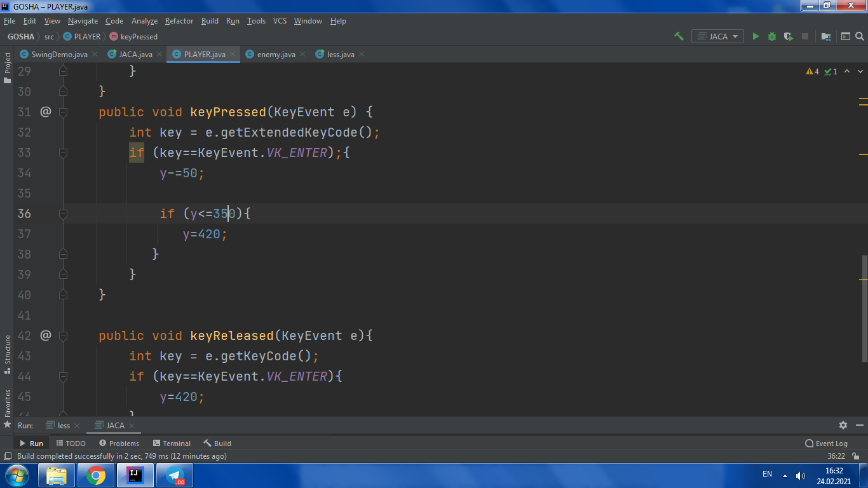Open Windows Start menu
The height and width of the screenshot is (488, 868).
(17, 475)
